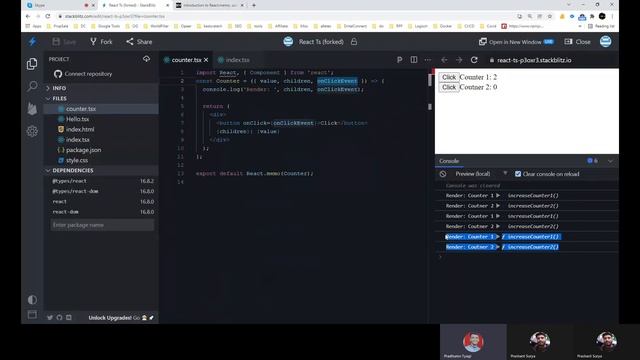This screenshot has height=360, width=640.
Task: Expand first increaseCounter2() console entry
Action: pyautogui.click(x=498, y=206)
